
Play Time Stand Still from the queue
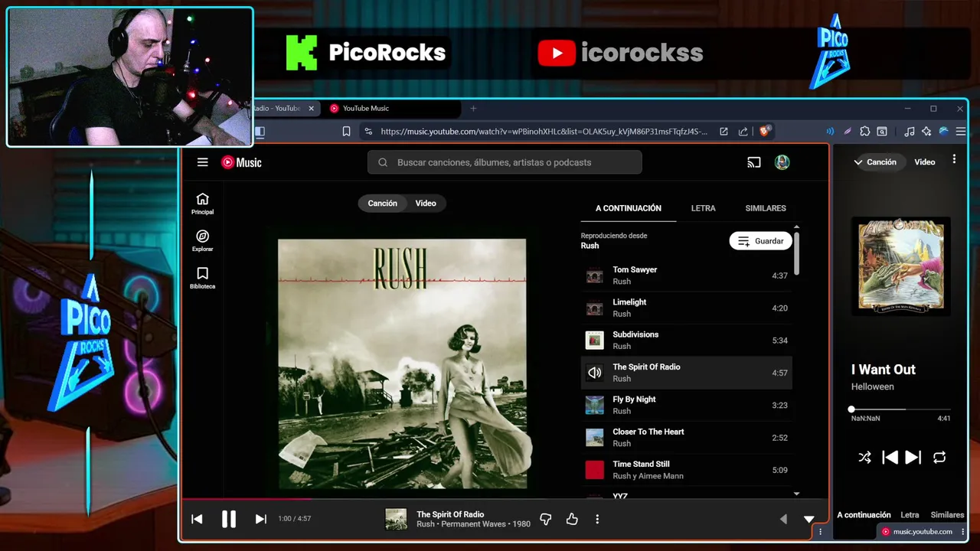[x=687, y=470]
